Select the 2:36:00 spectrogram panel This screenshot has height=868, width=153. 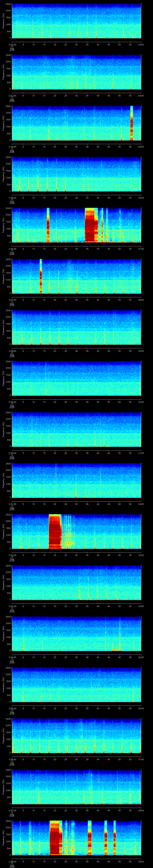76,736
